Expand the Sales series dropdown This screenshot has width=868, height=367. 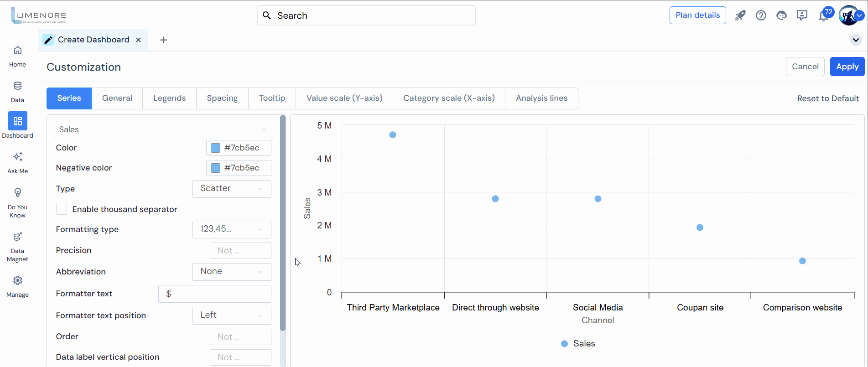click(163, 130)
